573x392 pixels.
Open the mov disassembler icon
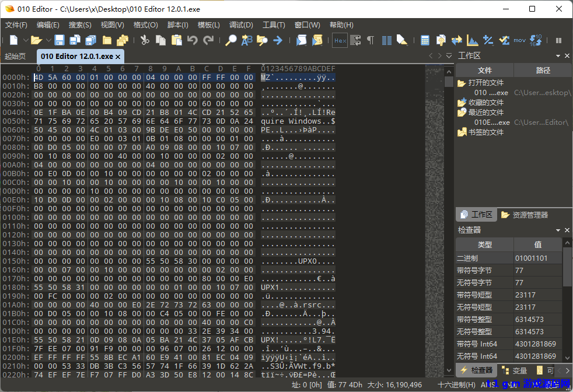pyautogui.click(x=519, y=40)
